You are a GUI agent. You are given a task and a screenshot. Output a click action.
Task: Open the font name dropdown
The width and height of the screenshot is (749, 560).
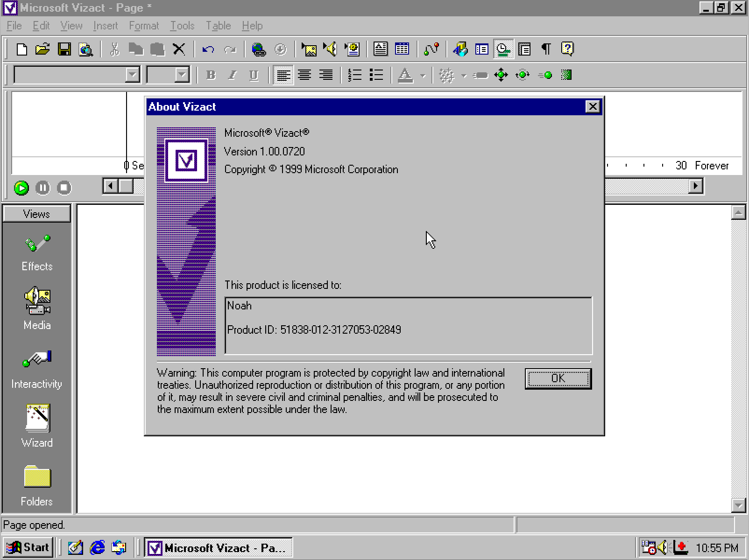pyautogui.click(x=133, y=75)
